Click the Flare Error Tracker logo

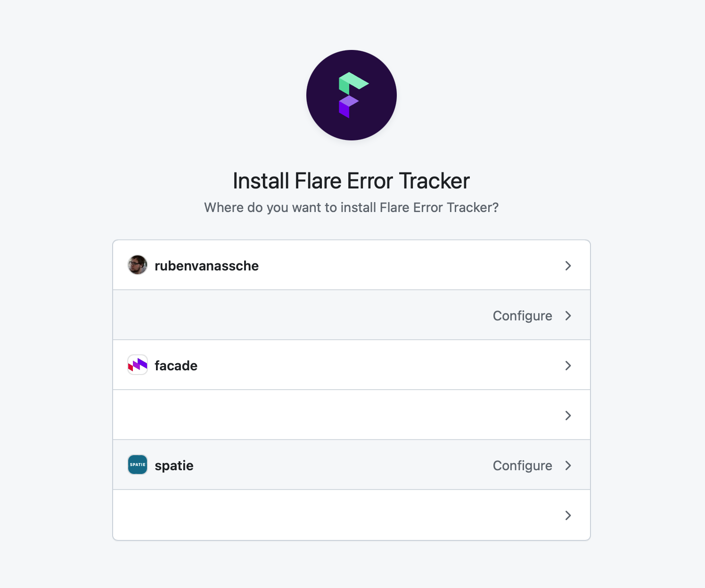[351, 95]
